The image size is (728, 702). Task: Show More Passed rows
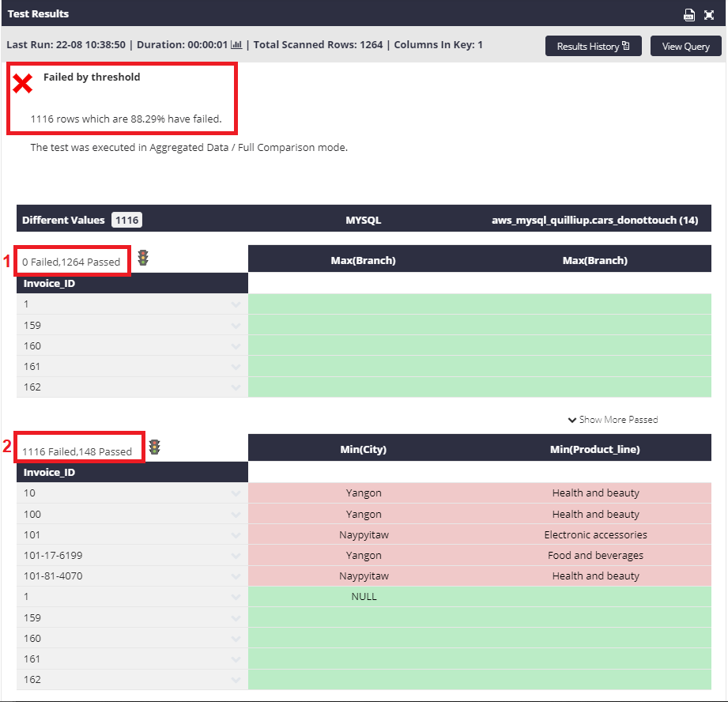[x=613, y=420]
